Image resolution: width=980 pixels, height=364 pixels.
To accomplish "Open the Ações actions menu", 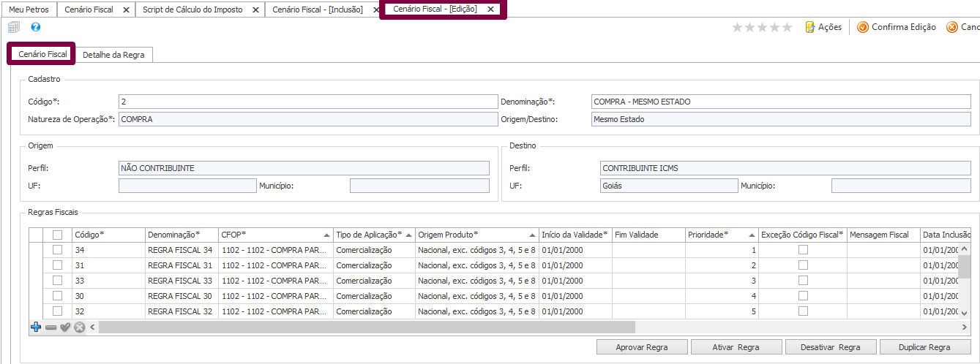I will click(x=823, y=27).
